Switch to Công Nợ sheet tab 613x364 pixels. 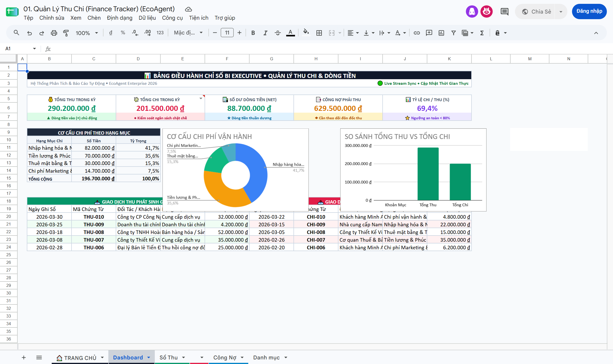225,357
